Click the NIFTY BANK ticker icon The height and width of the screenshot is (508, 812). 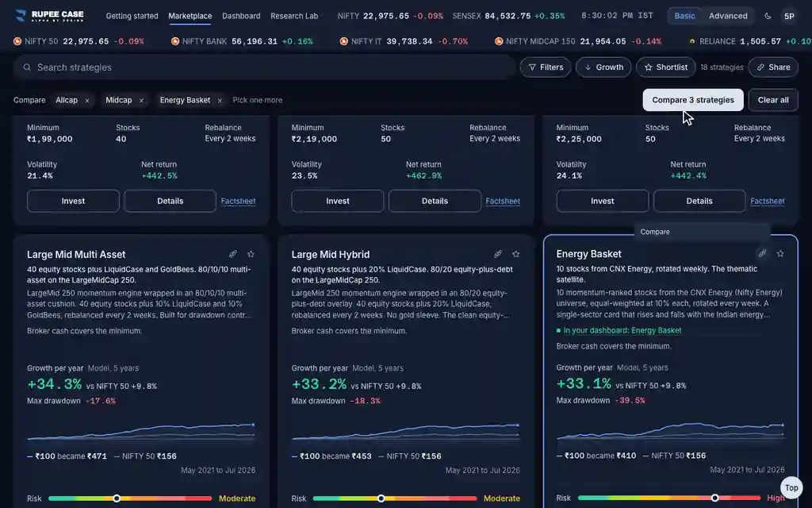(175, 41)
